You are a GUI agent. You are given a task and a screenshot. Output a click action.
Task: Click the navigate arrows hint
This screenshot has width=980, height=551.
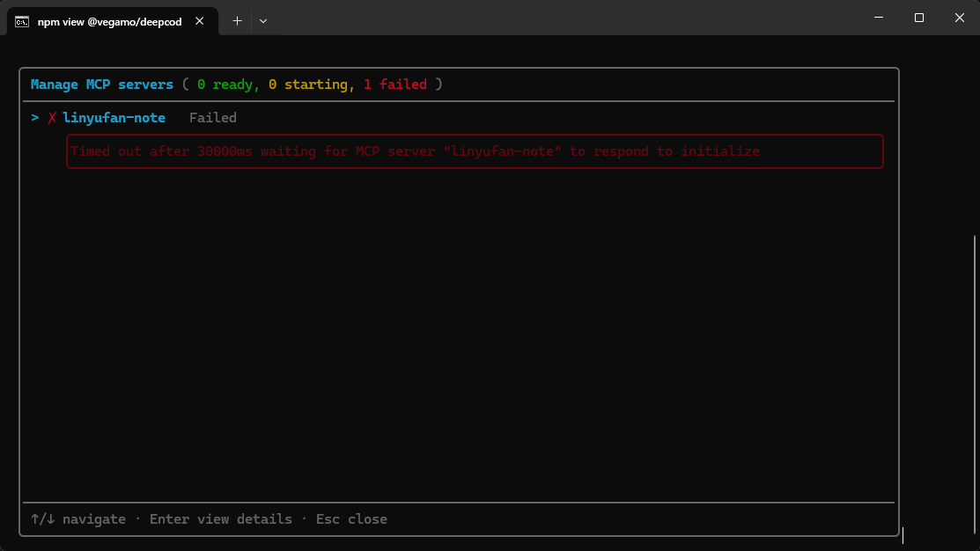tap(78, 519)
